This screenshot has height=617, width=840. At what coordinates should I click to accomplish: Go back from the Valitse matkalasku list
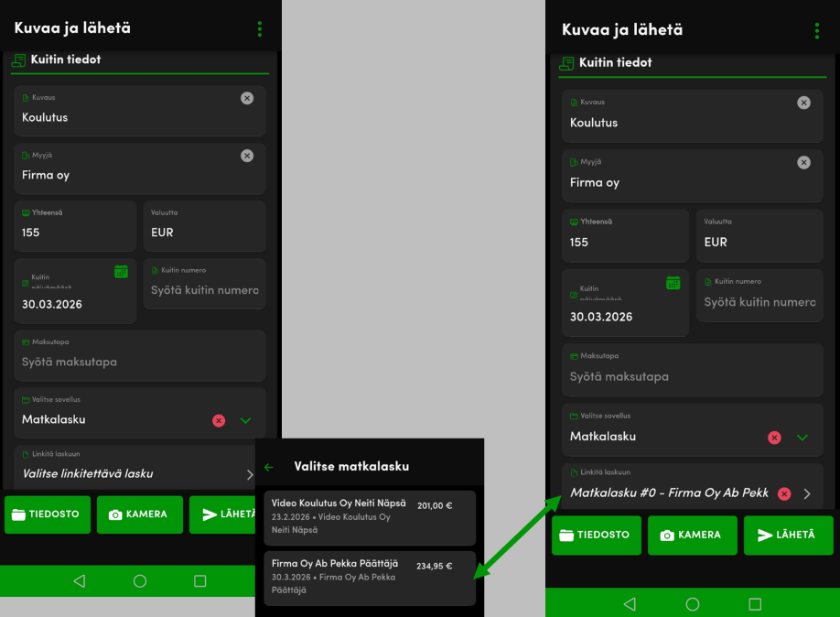(269, 467)
